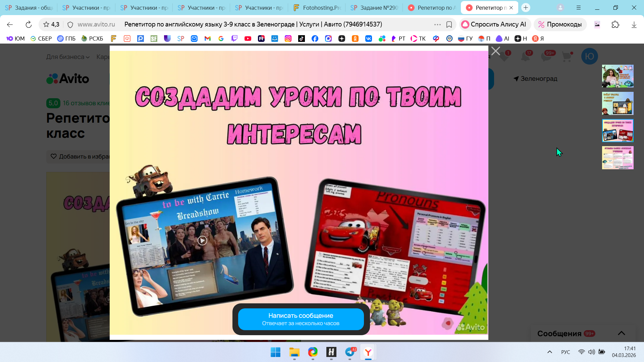Viewport: 644px width, 362px height.
Task: Open Telegram from the Windows taskbar
Action: [350, 352]
